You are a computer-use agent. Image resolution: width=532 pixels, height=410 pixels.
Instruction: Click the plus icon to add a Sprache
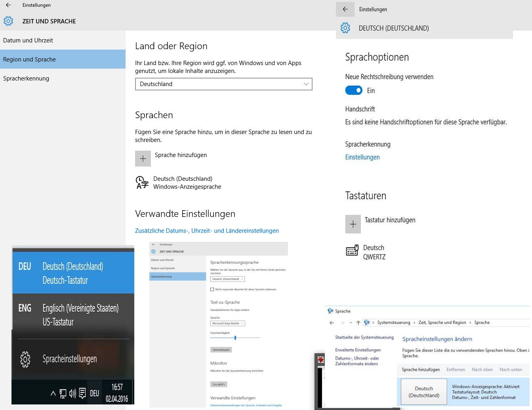(x=143, y=159)
